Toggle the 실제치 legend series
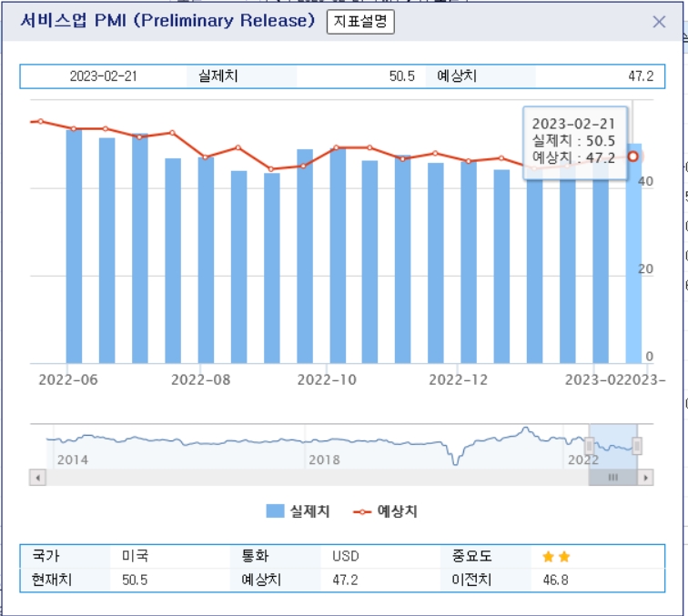Screen dimensions: 688x616 point(298,510)
